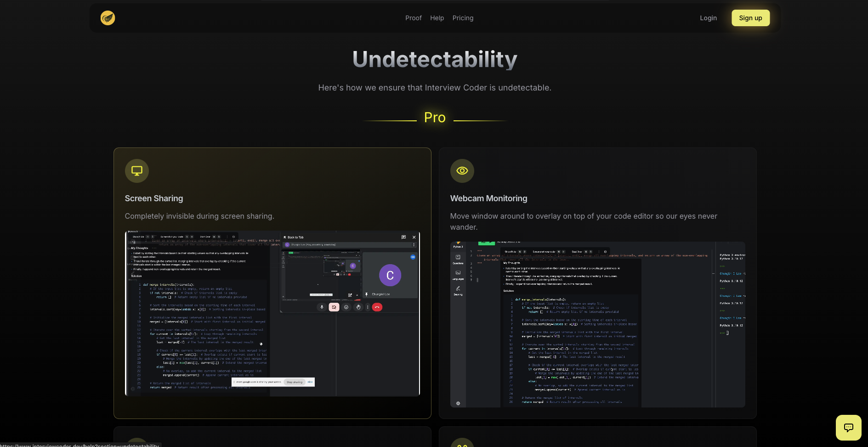Click the Interview Coder logo icon

point(108,18)
